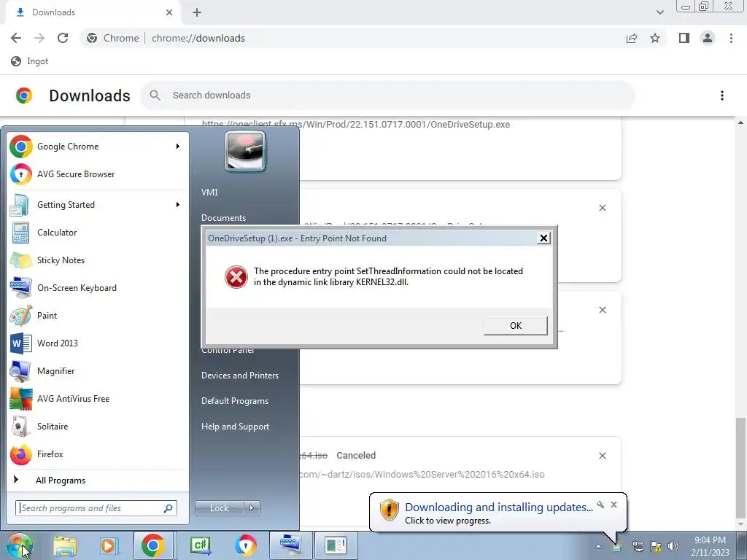Open the Windows Server 2016 ISO URL
The height and width of the screenshot is (560, 747).
[422, 474]
